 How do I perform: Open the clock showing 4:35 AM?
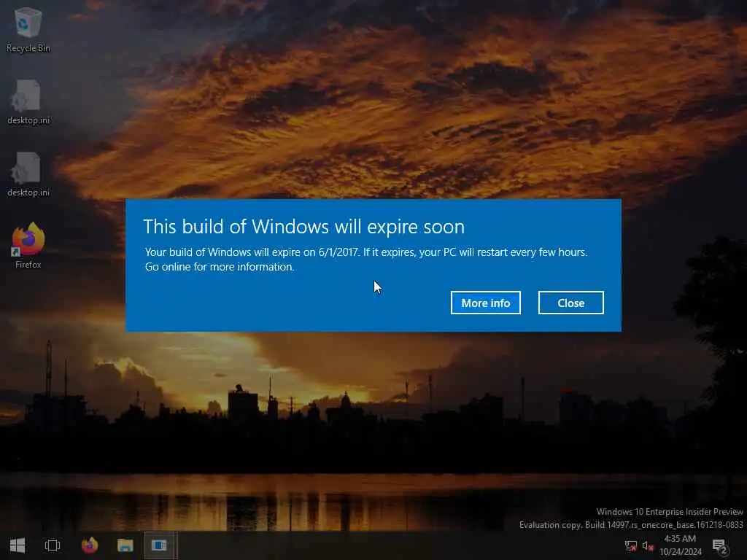pyautogui.click(x=681, y=545)
